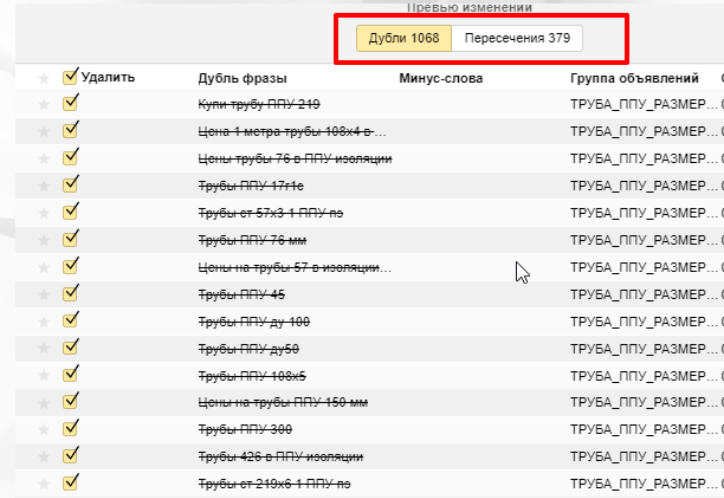Click the 'Минус-слова' column header
Screen dimensions: 724x498
click(x=440, y=78)
